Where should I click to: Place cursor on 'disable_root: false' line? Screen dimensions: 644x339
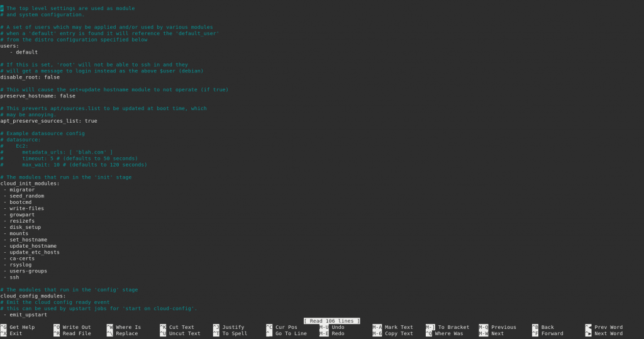point(30,77)
